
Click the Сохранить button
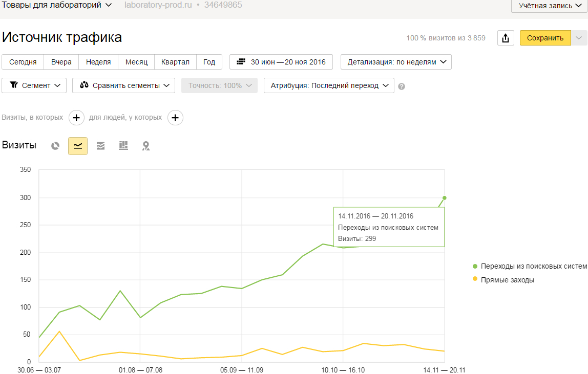coord(545,38)
